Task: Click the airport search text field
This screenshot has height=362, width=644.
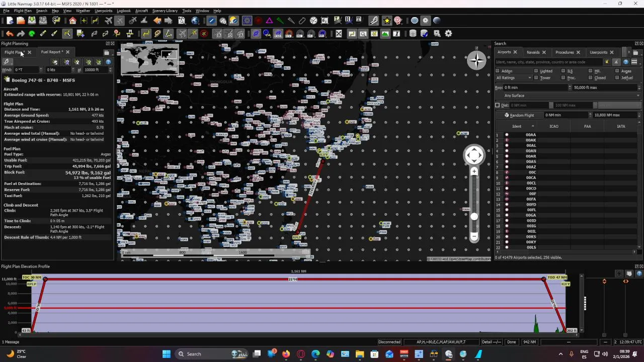Action: (548, 62)
